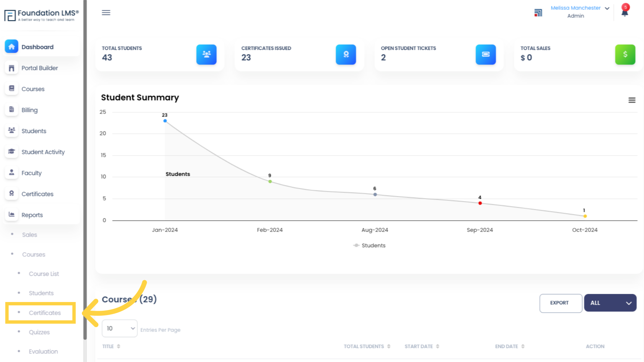Click the Open Student Tickets metric icon
The width and height of the screenshot is (644, 362).
(x=485, y=54)
